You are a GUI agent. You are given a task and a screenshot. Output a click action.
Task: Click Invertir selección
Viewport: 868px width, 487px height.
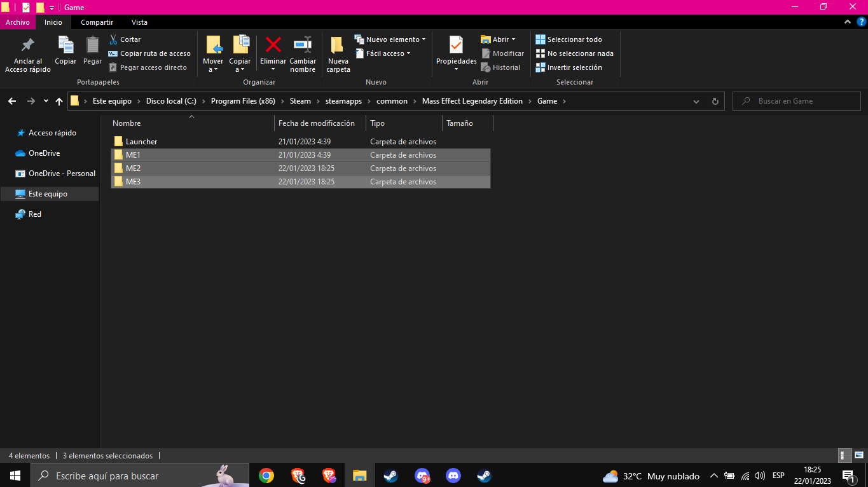[x=568, y=67]
